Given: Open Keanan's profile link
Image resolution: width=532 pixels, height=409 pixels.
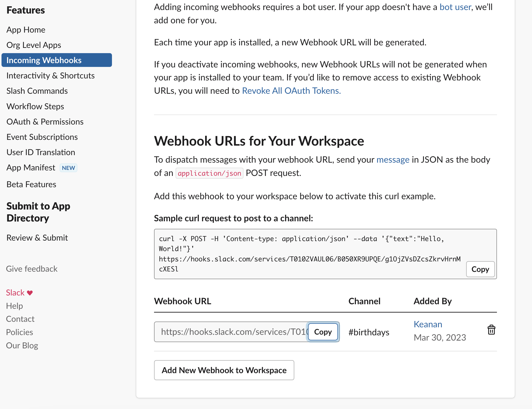Looking at the screenshot, I should [428, 324].
